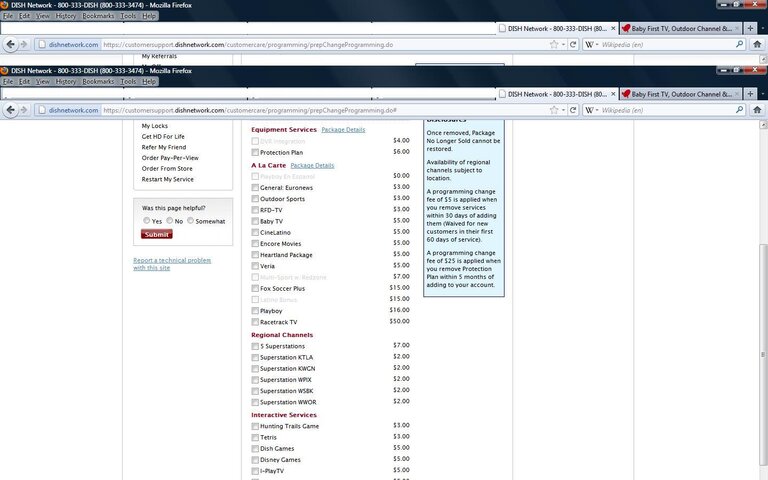Open a new tab with the plus button in the front window
This screenshot has width=768, height=480.
[x=750, y=94]
